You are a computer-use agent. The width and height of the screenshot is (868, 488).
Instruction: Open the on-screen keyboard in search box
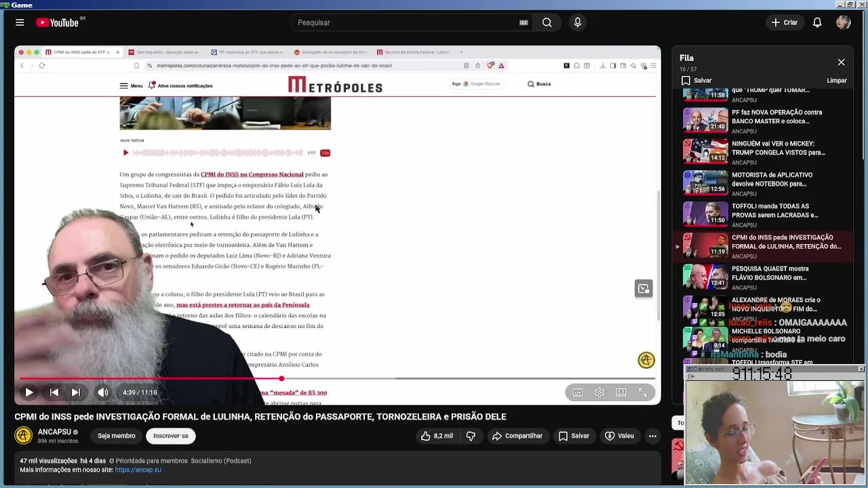click(x=524, y=22)
